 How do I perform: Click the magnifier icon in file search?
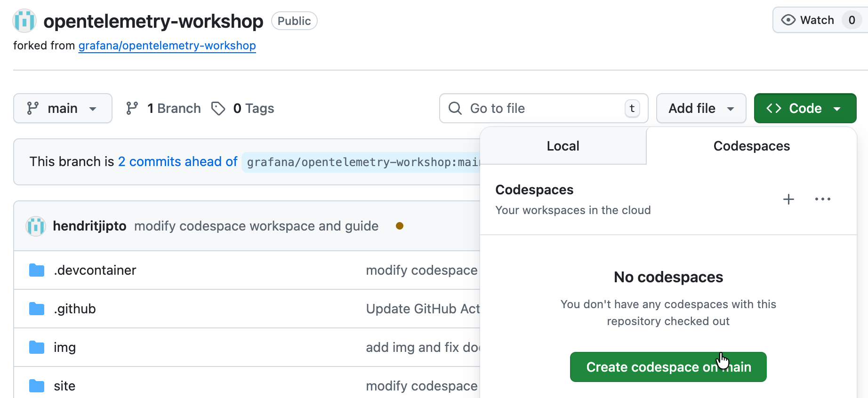[x=455, y=109]
